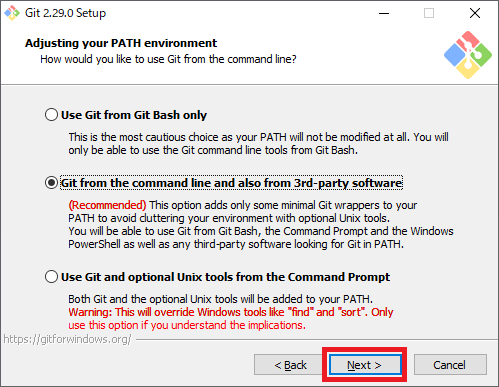
Task: Click the large Git for Windows logo
Action: click(468, 55)
